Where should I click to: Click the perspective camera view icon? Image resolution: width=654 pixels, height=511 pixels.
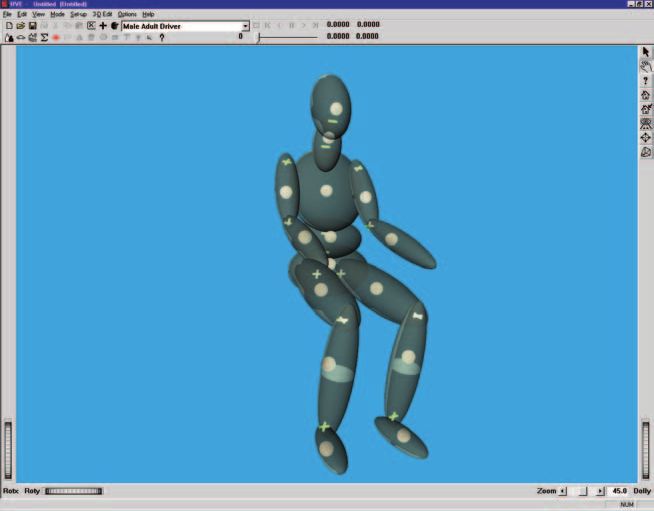point(646,152)
